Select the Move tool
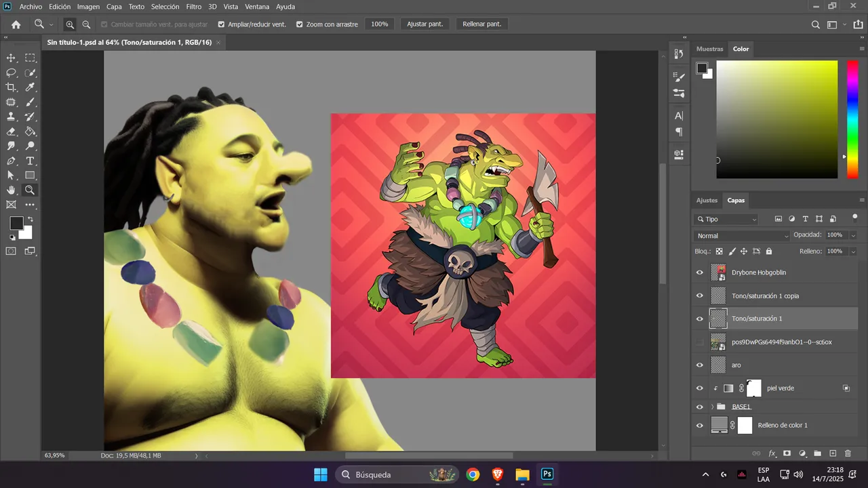The width and height of the screenshot is (868, 488). tap(11, 58)
